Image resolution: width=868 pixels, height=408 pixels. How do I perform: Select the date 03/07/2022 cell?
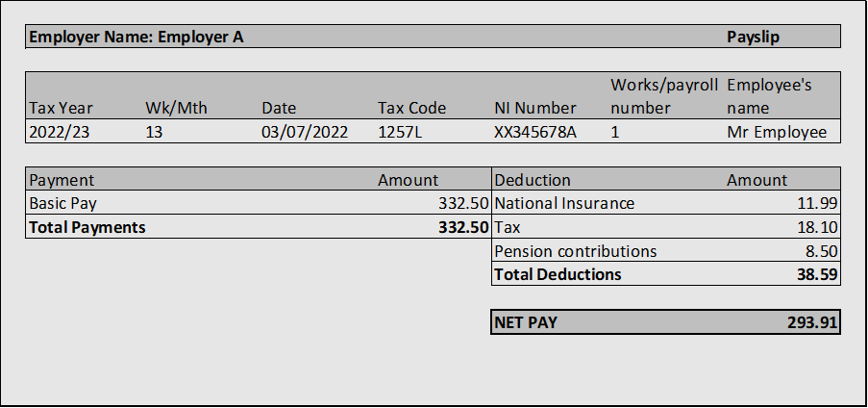click(305, 132)
